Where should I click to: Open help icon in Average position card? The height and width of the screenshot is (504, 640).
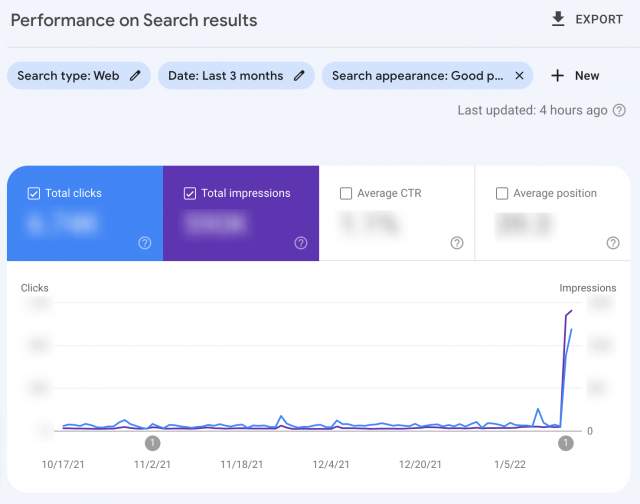613,243
